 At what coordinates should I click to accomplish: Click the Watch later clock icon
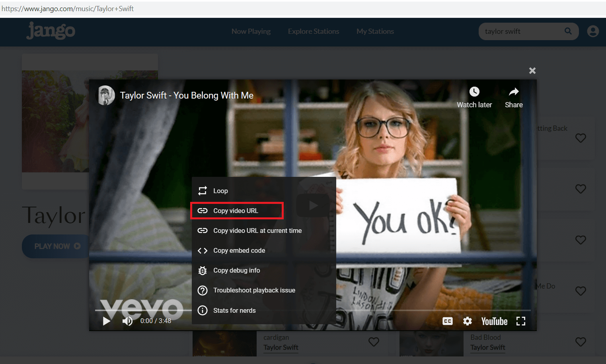(x=474, y=92)
